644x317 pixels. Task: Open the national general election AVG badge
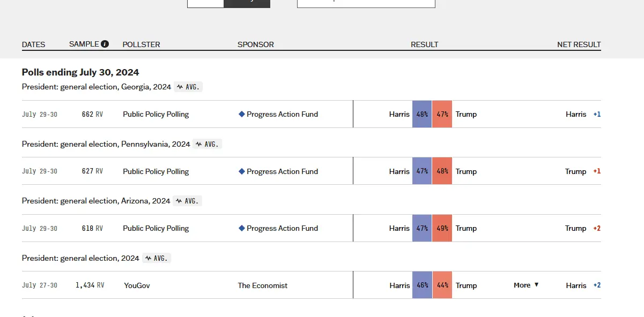click(x=156, y=258)
